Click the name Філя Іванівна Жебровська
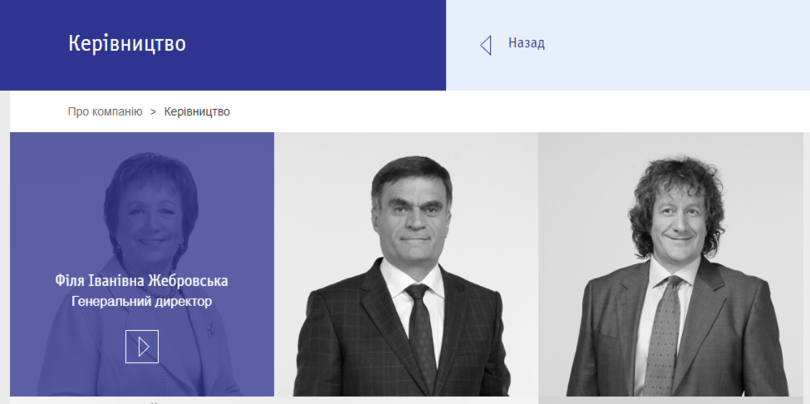The image size is (810, 404). tap(142, 281)
